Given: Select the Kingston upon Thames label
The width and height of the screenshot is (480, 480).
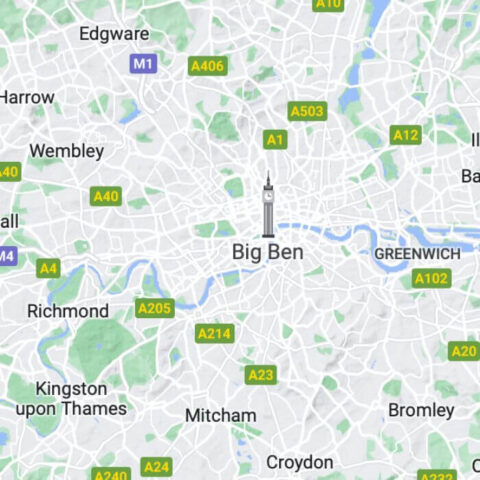Looking at the screenshot, I should tap(71, 399).
